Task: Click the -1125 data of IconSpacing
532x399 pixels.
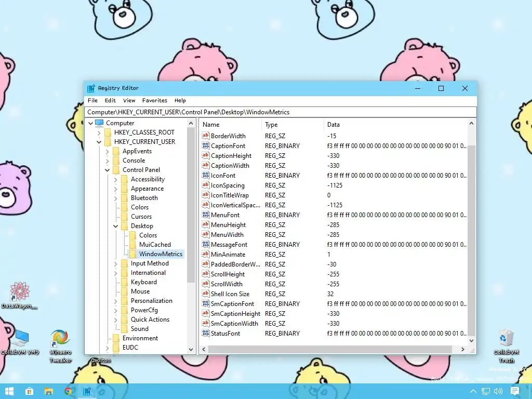Action: click(x=335, y=185)
